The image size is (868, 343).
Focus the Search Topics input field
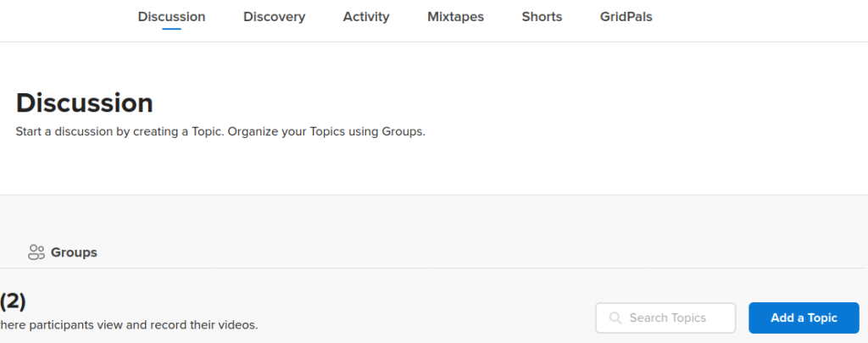pos(665,318)
